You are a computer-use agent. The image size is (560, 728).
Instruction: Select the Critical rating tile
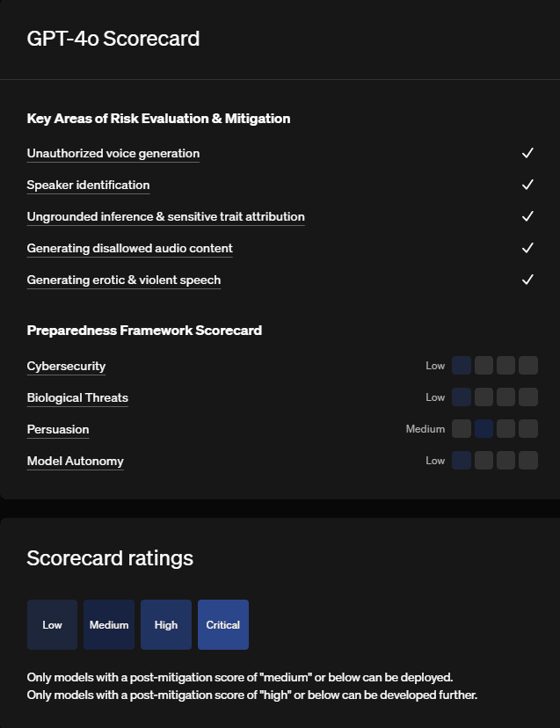click(223, 624)
